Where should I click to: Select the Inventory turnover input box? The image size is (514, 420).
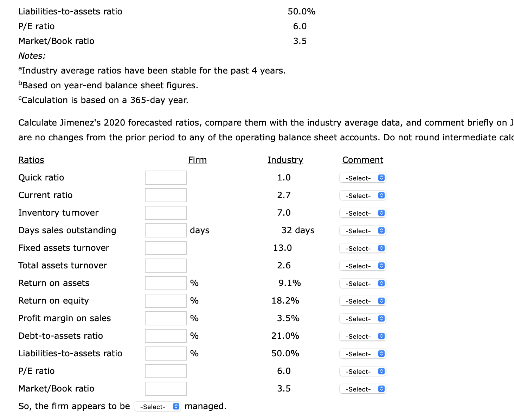(x=165, y=212)
